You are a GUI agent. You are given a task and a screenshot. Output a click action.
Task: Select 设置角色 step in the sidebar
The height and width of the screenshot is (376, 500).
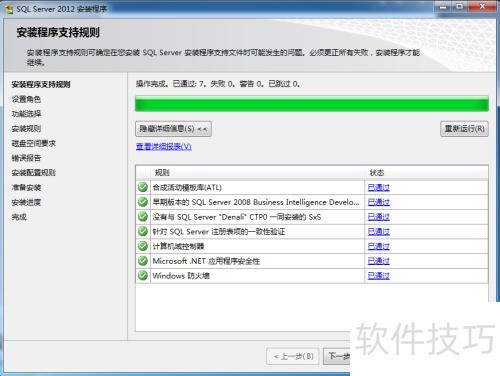click(26, 99)
